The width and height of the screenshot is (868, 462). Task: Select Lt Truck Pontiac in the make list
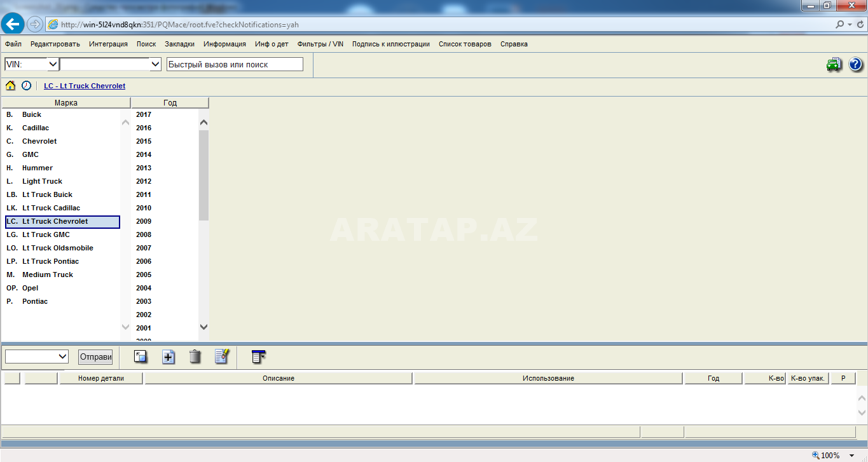point(50,261)
